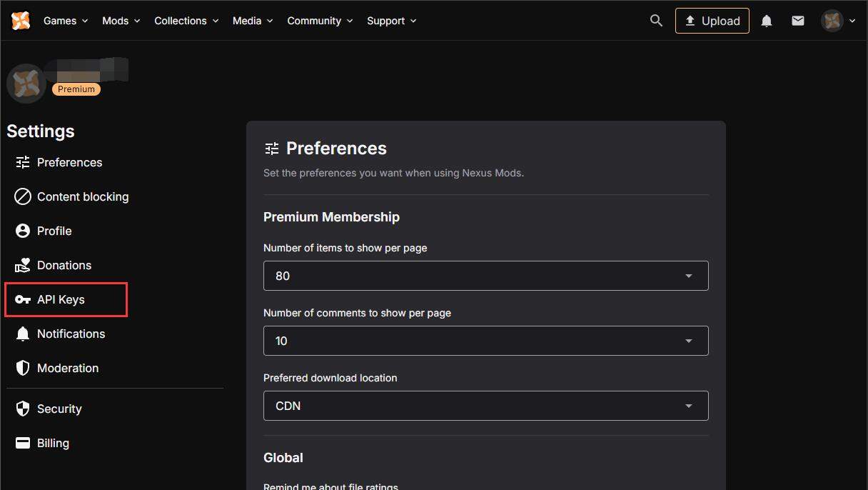Expand the comments per page dropdown

(485, 341)
